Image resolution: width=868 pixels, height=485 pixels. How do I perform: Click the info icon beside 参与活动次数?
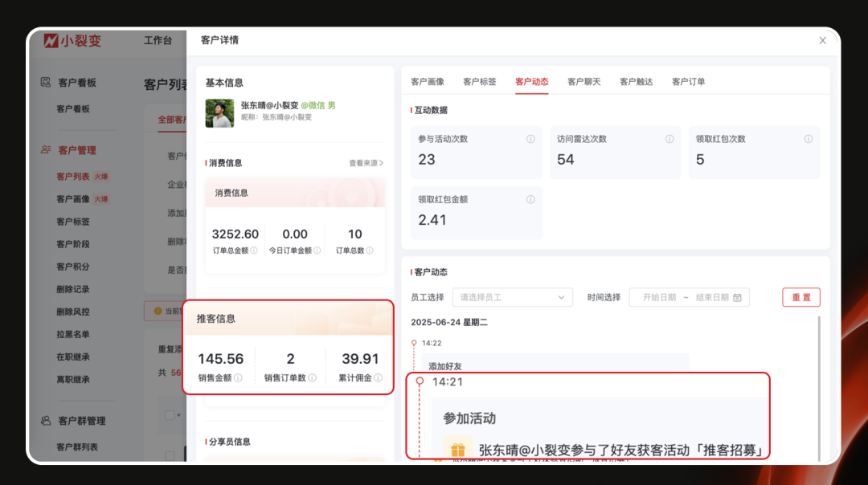tap(530, 139)
